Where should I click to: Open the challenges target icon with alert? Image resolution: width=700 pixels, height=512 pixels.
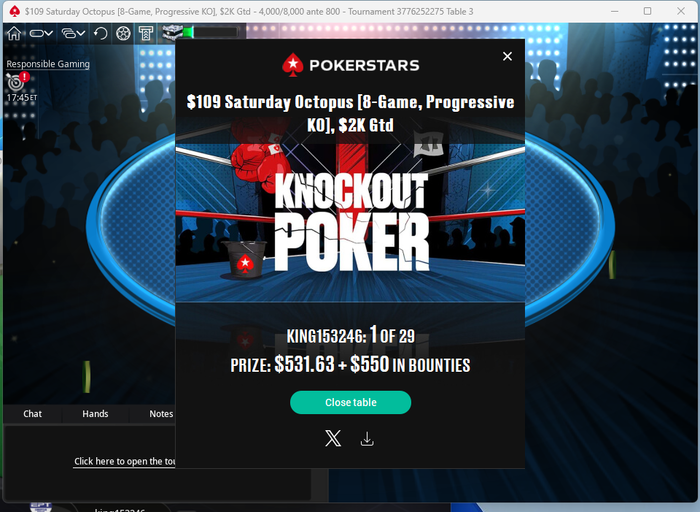[x=17, y=81]
